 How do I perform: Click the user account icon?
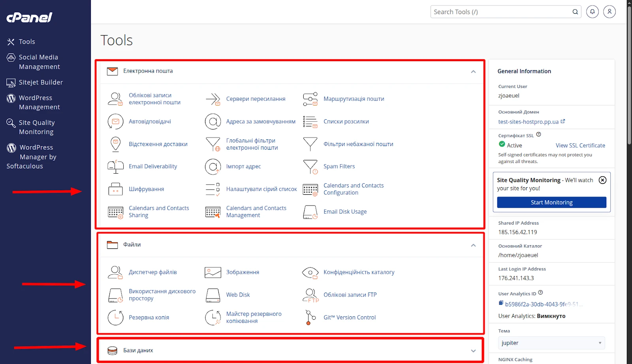point(609,12)
